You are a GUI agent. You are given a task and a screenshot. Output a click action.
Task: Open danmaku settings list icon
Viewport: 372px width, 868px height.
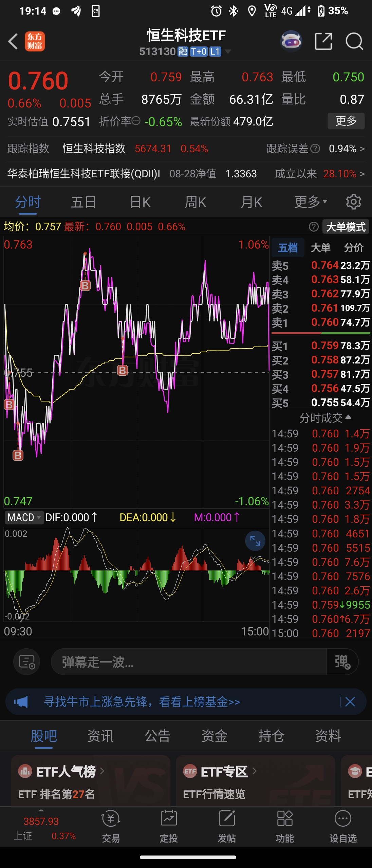(27, 662)
